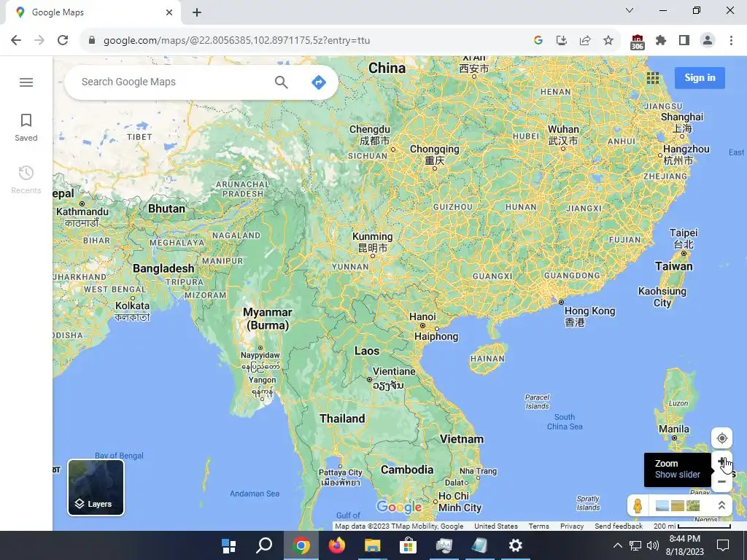Viewport: 747px width, 560px height.
Task: Click the Google icon in address bar
Action: [x=538, y=40]
